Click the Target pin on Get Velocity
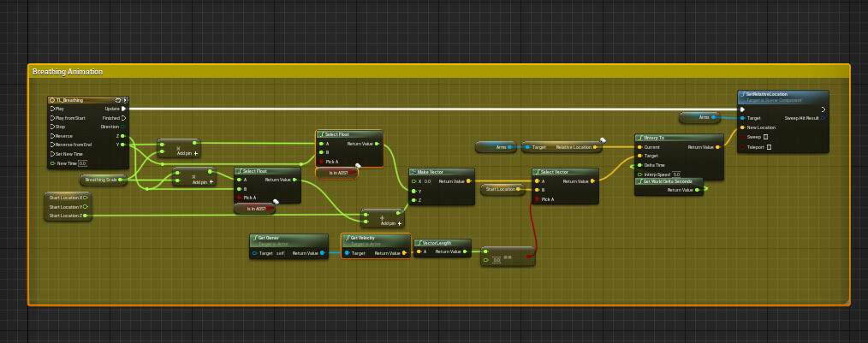 (x=347, y=253)
